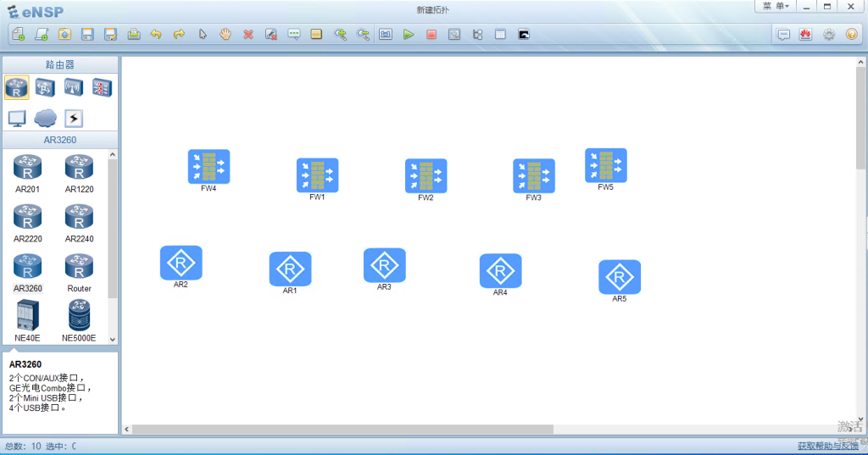Click the Save topology floppy icon
This screenshot has height=455, width=868.
click(87, 35)
